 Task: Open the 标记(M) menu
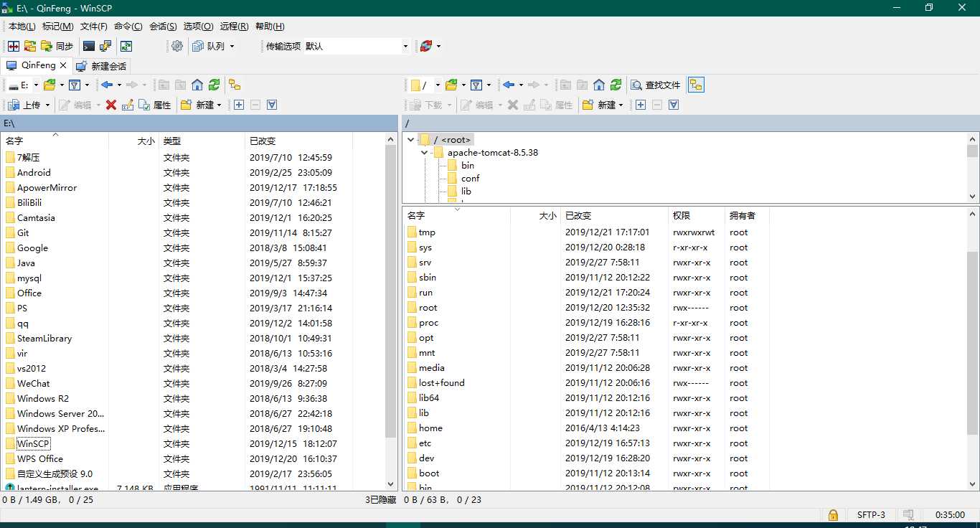click(x=57, y=26)
